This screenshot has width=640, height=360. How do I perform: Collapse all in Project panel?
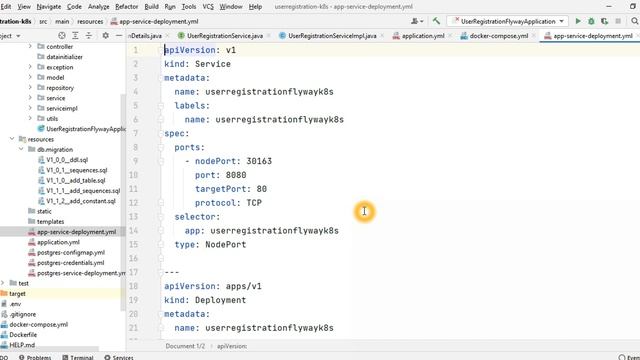tap(89, 36)
